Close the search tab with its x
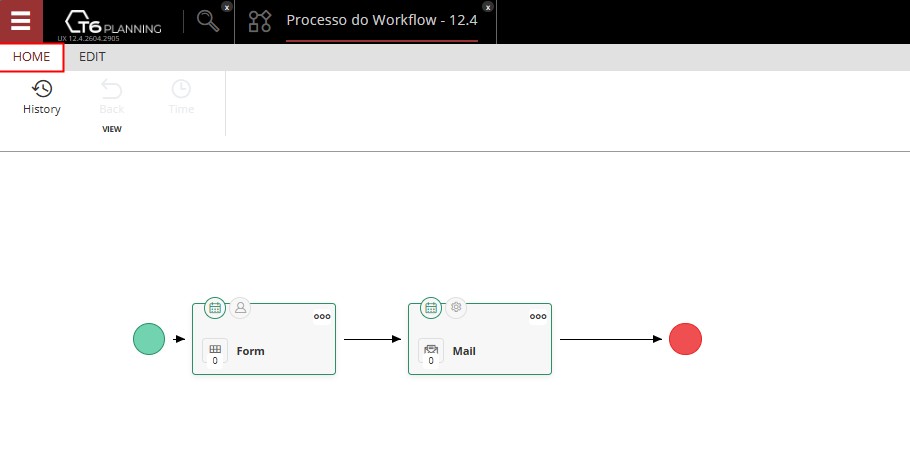Image resolution: width=910 pixels, height=462 pixels. pyautogui.click(x=227, y=7)
